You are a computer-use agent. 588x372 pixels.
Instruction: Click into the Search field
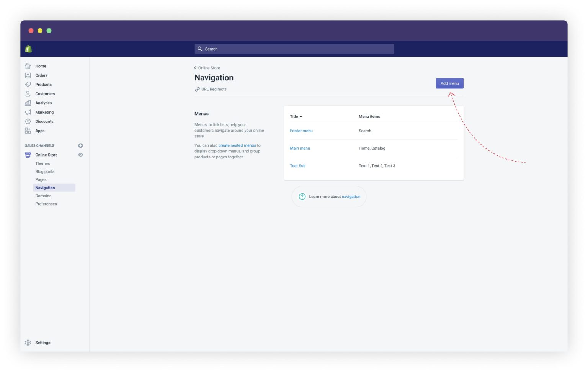pyautogui.click(x=294, y=49)
